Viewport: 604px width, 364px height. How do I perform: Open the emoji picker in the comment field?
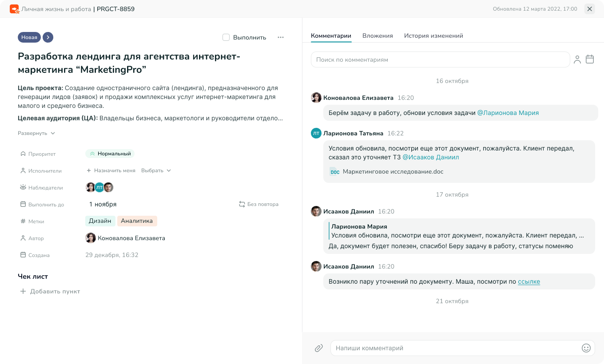pos(586,348)
